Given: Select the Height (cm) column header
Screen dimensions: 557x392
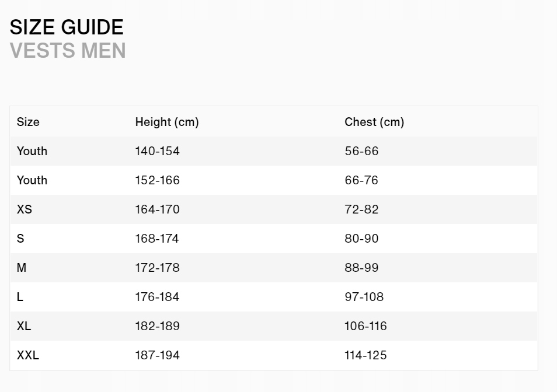Looking at the screenshot, I should [167, 122].
